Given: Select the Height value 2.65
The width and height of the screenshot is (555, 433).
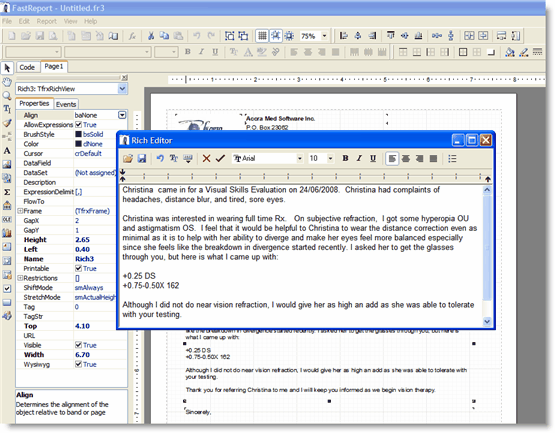Looking at the screenshot, I should click(82, 240).
